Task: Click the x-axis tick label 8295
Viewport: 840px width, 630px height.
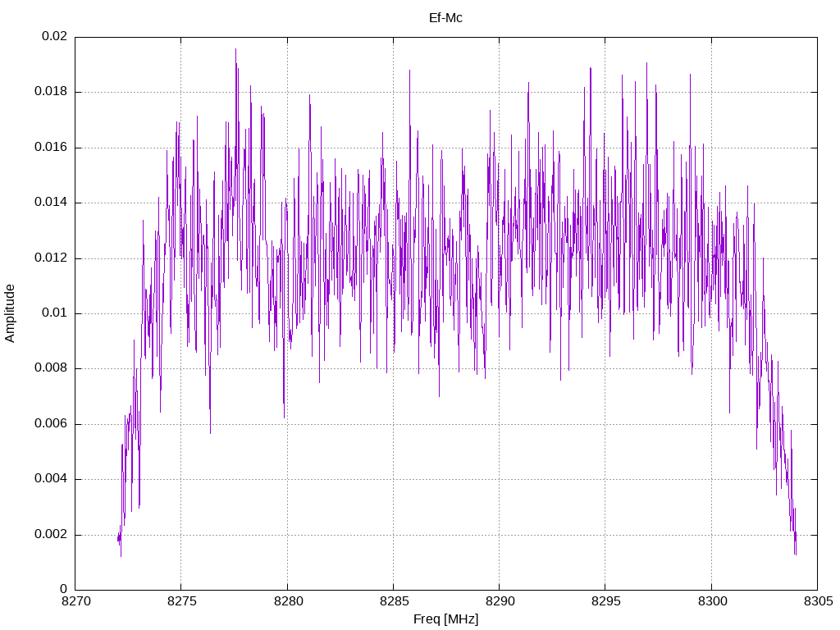Action: [606, 601]
